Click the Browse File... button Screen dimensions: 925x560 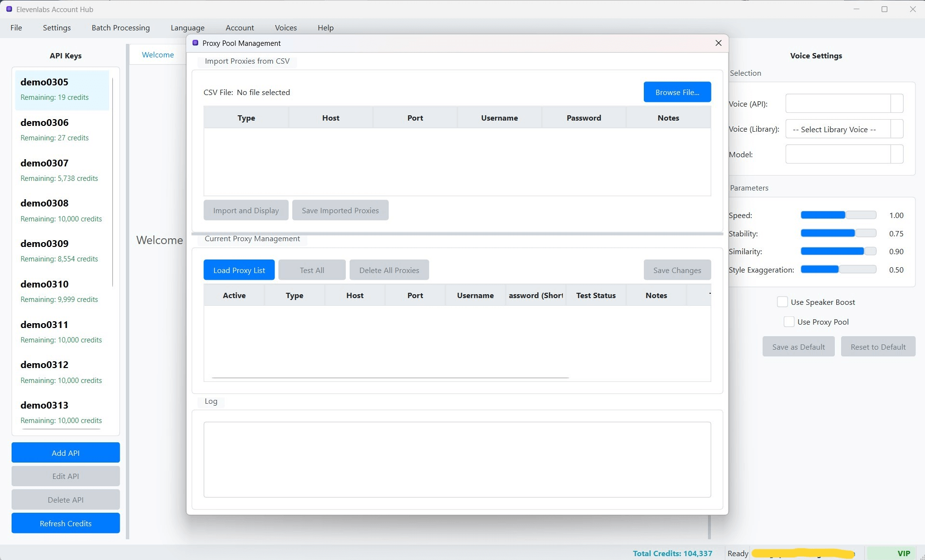677,92
